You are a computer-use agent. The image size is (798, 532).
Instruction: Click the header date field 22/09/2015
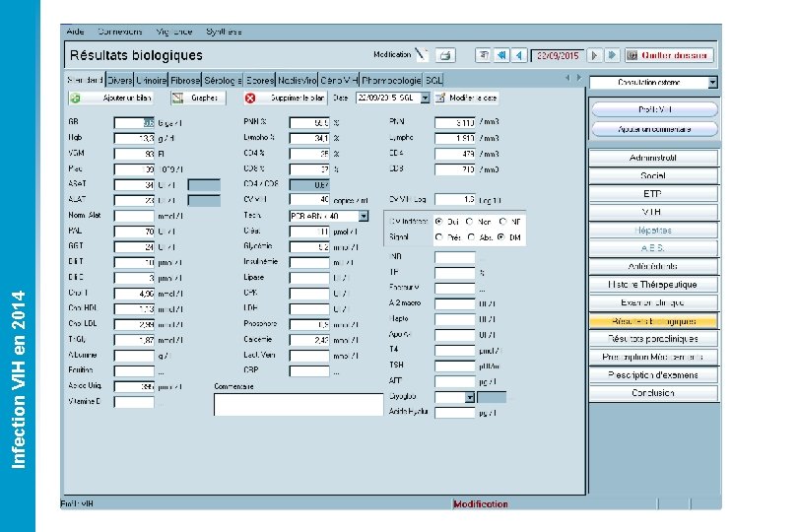558,55
